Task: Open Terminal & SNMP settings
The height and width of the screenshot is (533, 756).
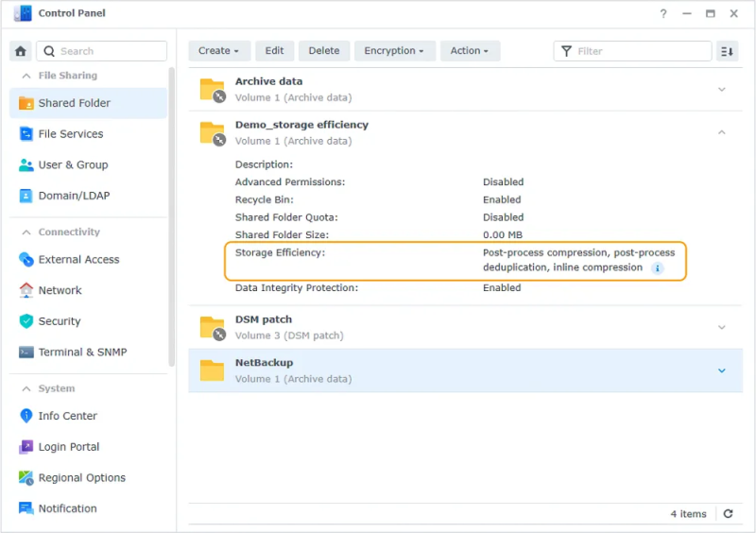Action: point(88,352)
